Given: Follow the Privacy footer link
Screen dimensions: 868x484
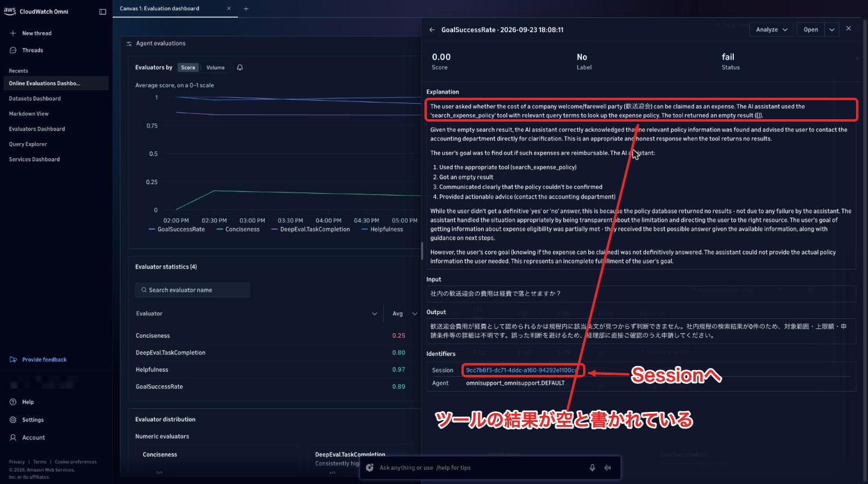Looking at the screenshot, I should (17, 462).
